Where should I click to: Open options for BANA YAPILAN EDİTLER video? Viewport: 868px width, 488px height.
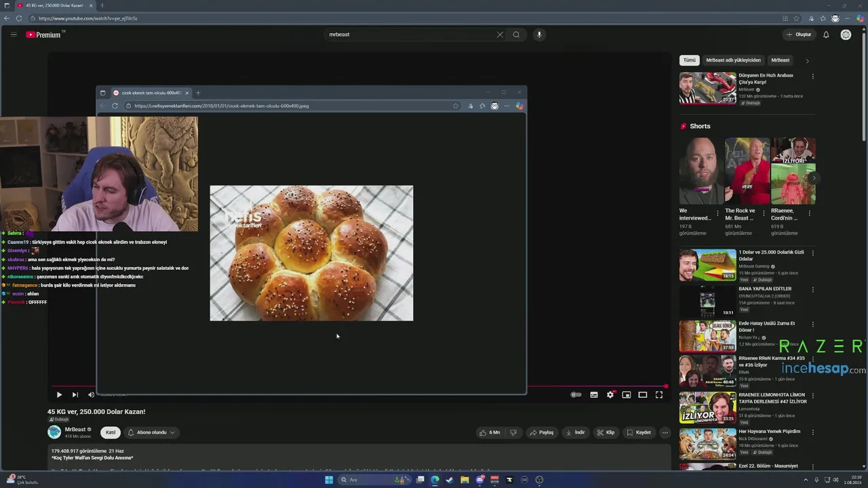click(812, 290)
